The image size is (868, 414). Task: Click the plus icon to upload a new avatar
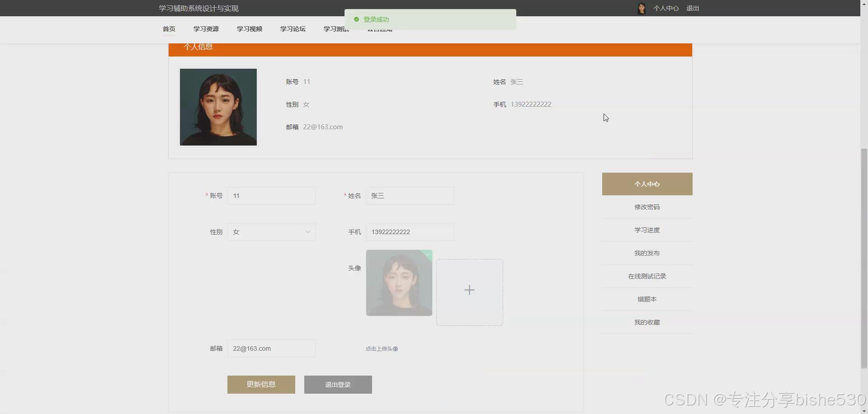coord(469,290)
